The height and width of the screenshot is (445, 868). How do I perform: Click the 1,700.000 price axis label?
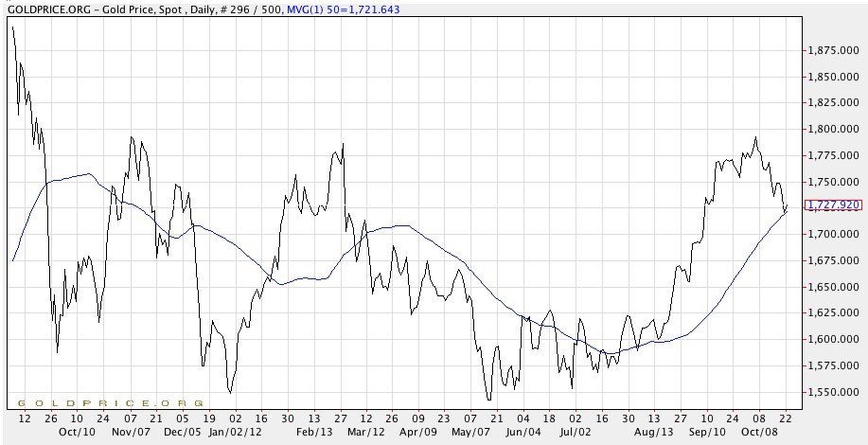(x=834, y=234)
